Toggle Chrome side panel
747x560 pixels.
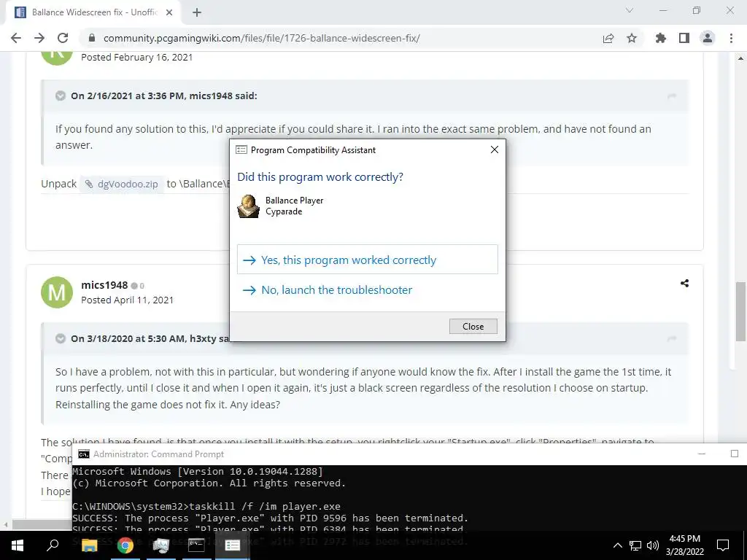click(x=684, y=38)
